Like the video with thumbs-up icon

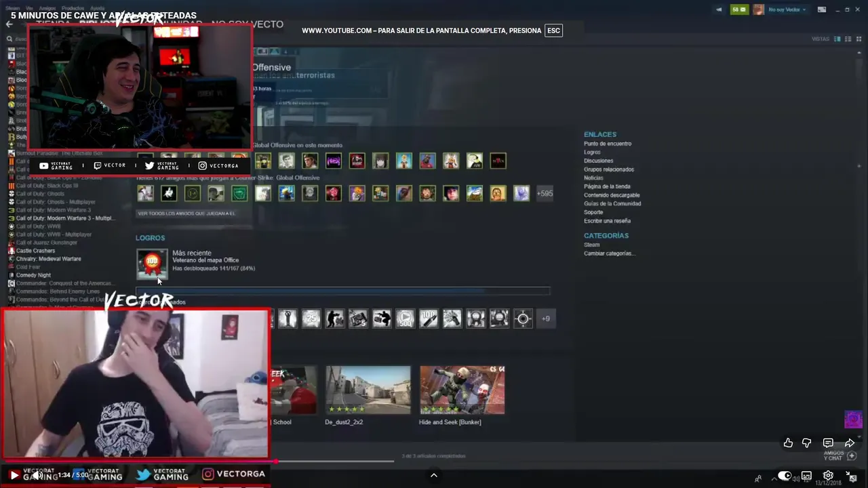[788, 443]
